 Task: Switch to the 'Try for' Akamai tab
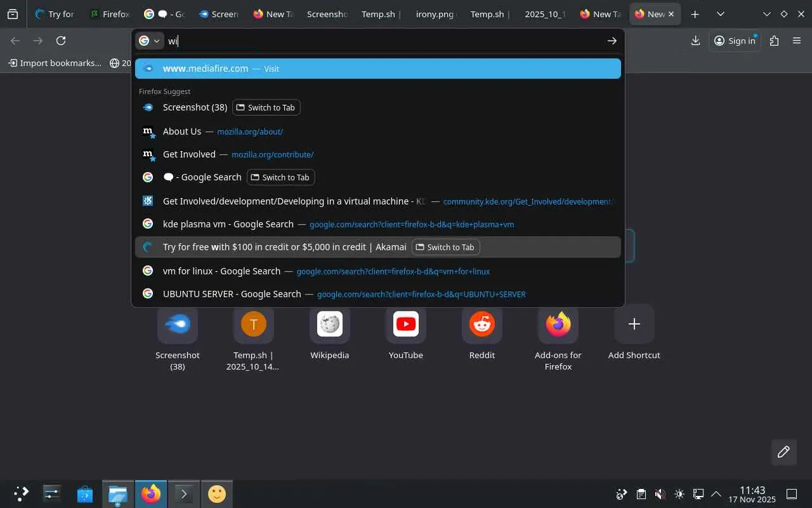point(55,14)
